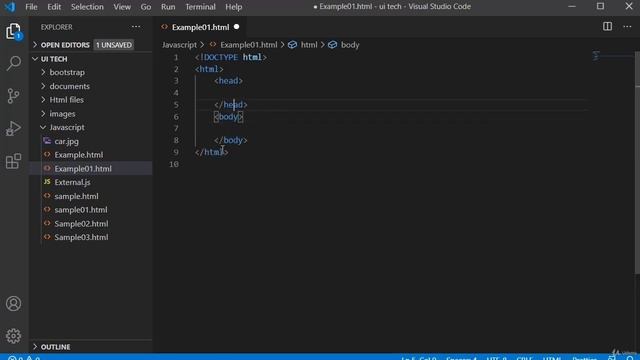Click the html symbol icon in breadcrumb
Image resolution: width=640 pixels, height=360 pixels.
tap(292, 45)
